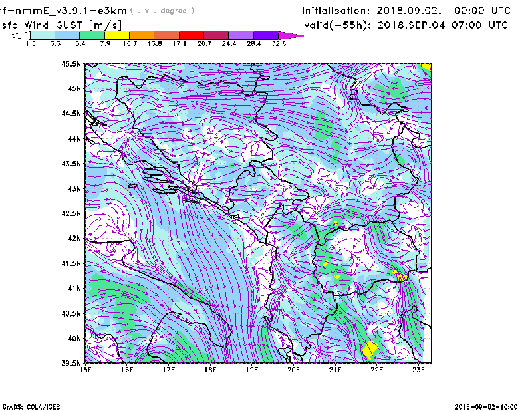Click the '43.5N' latitude label

71,164
